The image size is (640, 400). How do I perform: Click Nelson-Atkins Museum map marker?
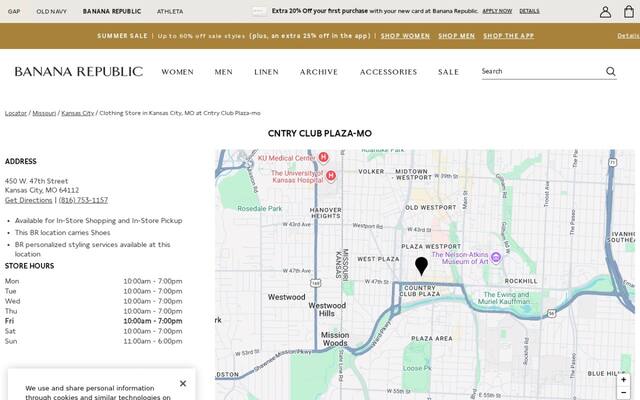[x=496, y=258]
